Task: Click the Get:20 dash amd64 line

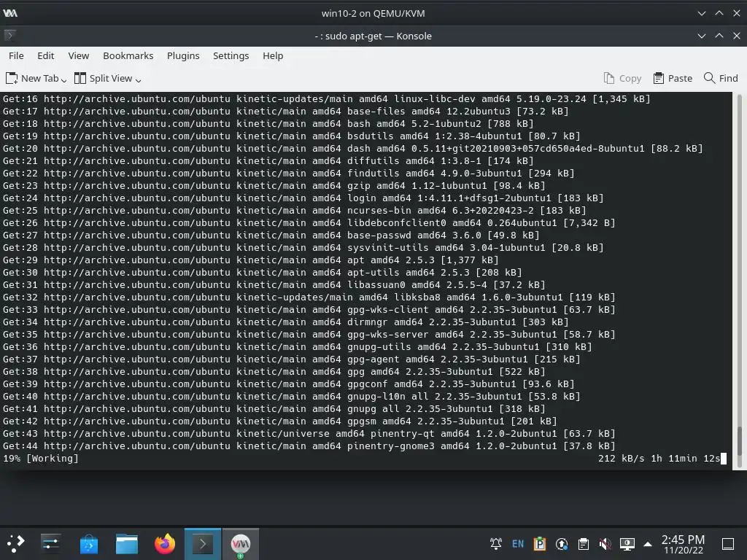Action: click(x=352, y=148)
